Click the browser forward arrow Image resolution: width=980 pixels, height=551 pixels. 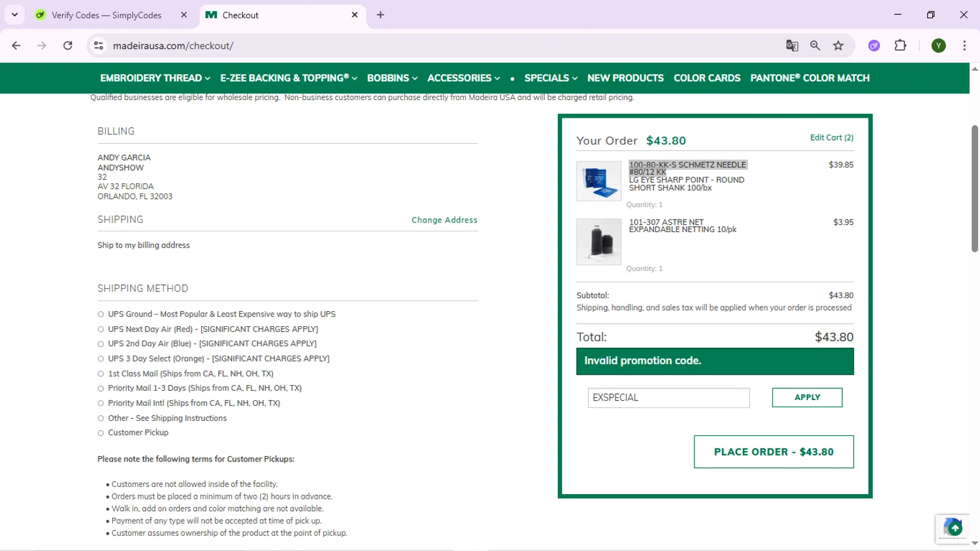[42, 46]
